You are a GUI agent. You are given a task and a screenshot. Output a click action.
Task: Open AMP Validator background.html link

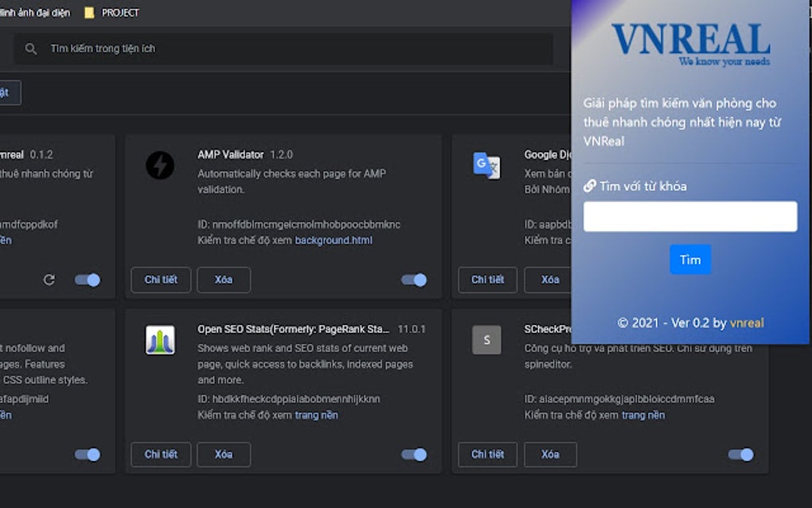tap(334, 240)
